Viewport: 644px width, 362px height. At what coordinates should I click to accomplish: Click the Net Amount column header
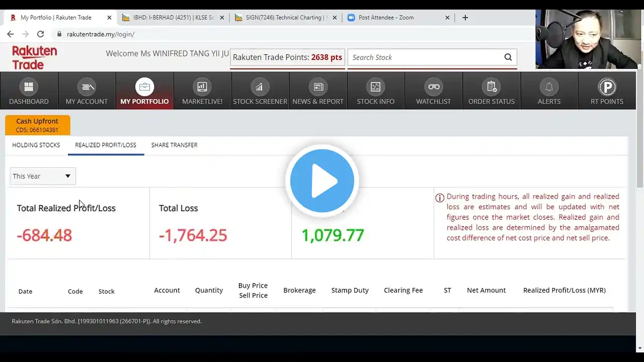coord(487,290)
